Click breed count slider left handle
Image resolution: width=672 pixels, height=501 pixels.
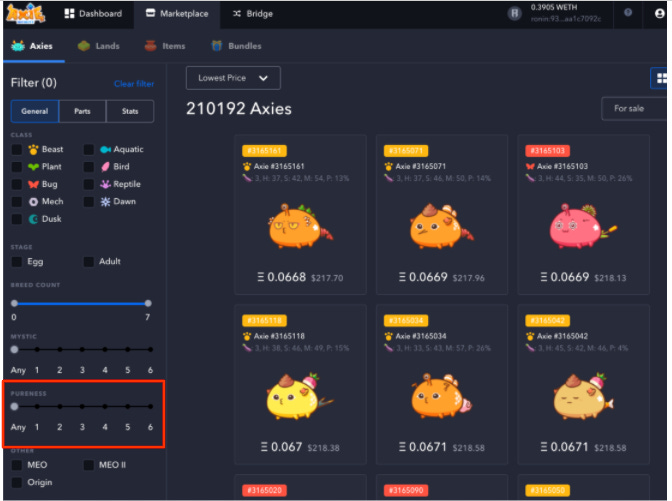15,303
